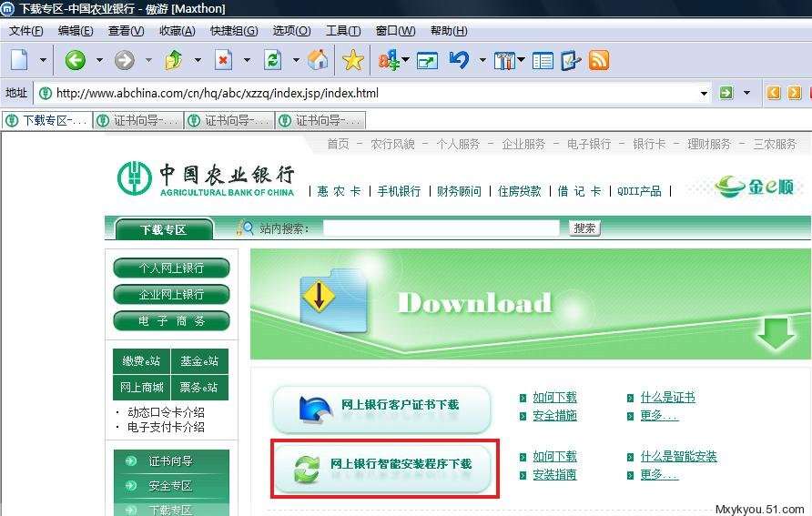The height and width of the screenshot is (516, 812).
Task: Open the 电子商务 green button
Action: [171, 321]
